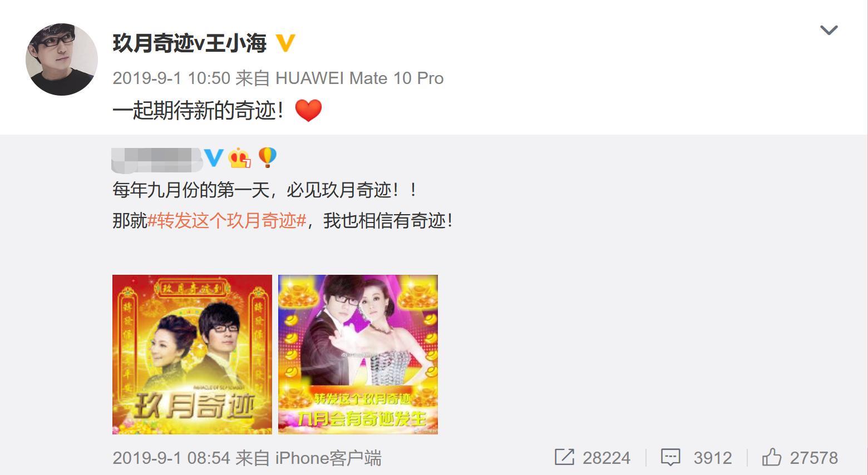Click the blue V verification badge
This screenshot has height=475, width=868.
pos(214,159)
